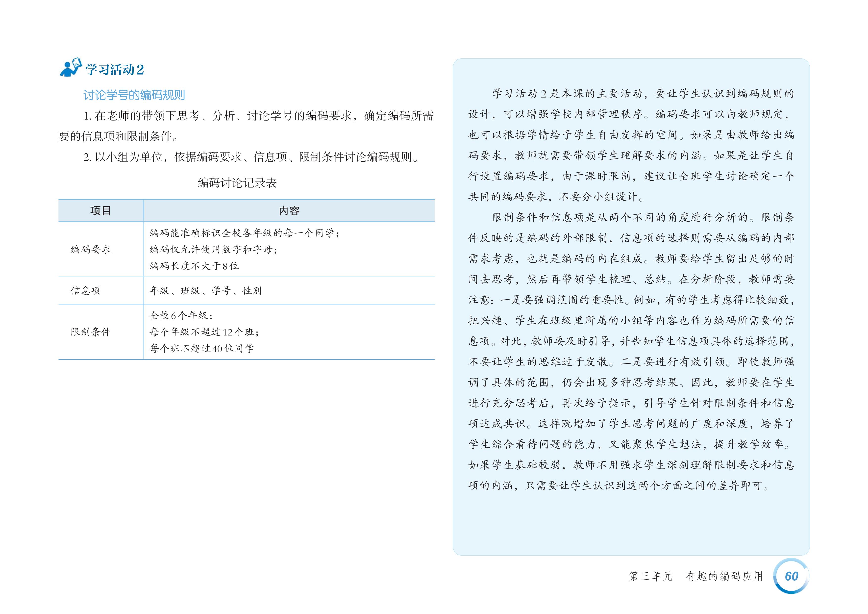Click the 编码要求 row label

91,249
